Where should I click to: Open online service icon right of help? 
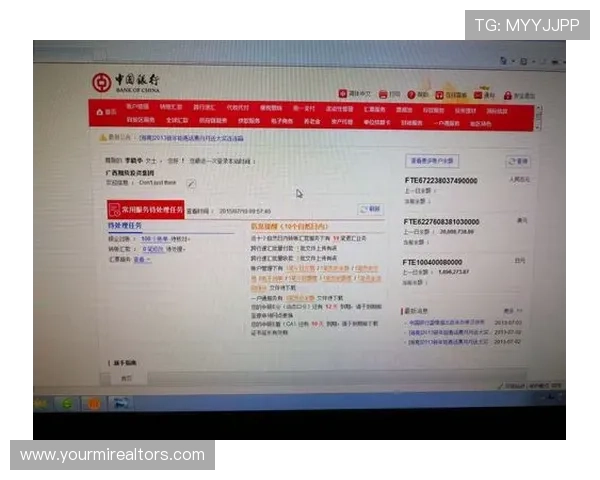click(x=440, y=95)
